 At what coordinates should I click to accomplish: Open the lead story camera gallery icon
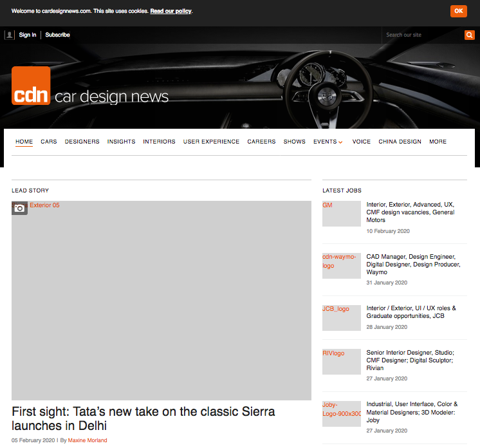(x=19, y=208)
